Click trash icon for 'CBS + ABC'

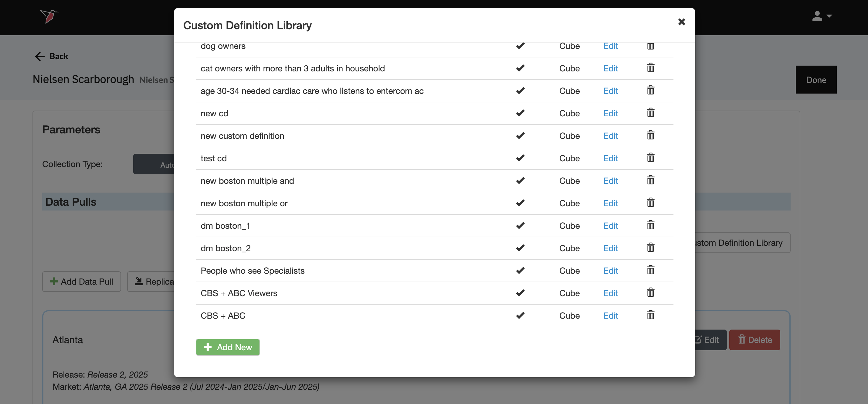650,315
